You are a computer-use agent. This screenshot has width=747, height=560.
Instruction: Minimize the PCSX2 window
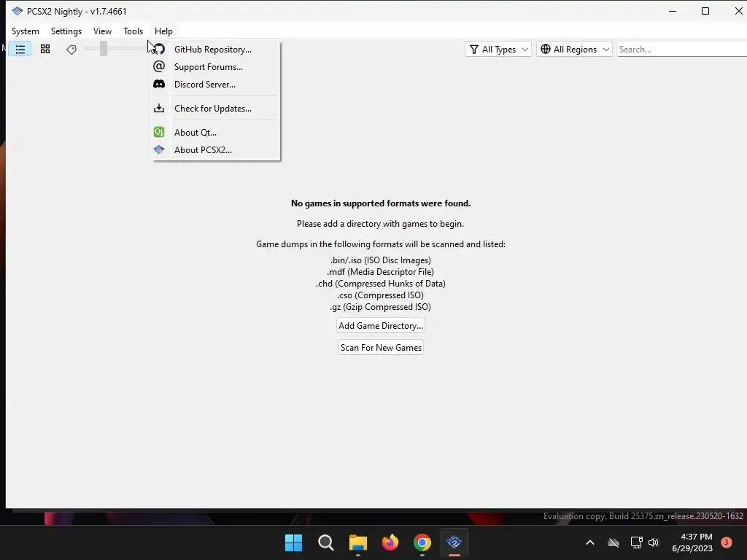(x=673, y=11)
